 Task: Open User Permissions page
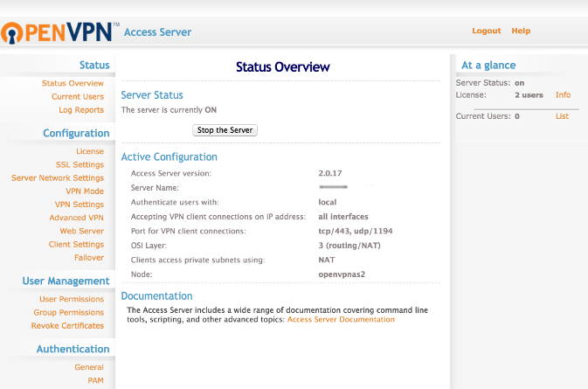72,299
